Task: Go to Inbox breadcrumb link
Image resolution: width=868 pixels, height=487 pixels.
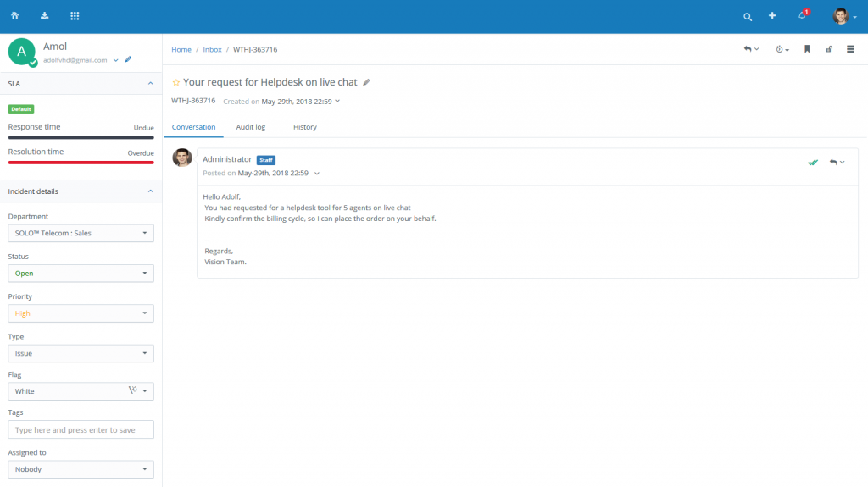Action: pyautogui.click(x=212, y=49)
